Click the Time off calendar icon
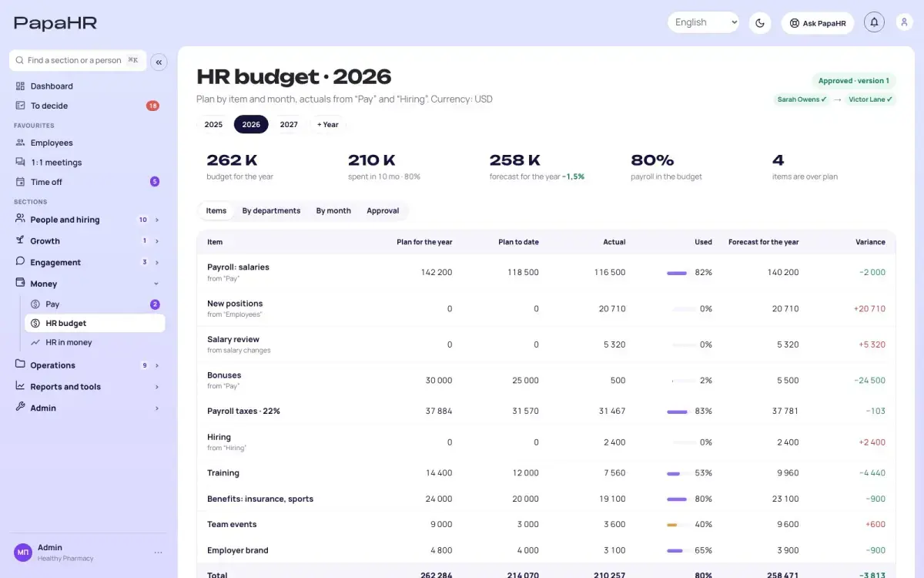This screenshot has height=578, width=924. (20, 182)
